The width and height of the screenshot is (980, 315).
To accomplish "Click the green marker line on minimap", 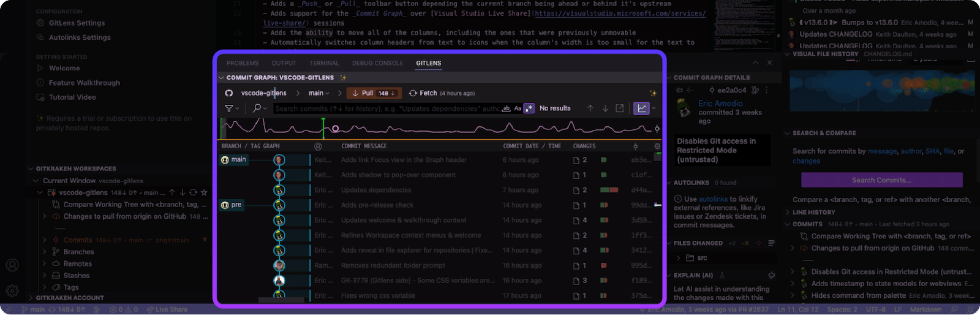I will pos(323,128).
